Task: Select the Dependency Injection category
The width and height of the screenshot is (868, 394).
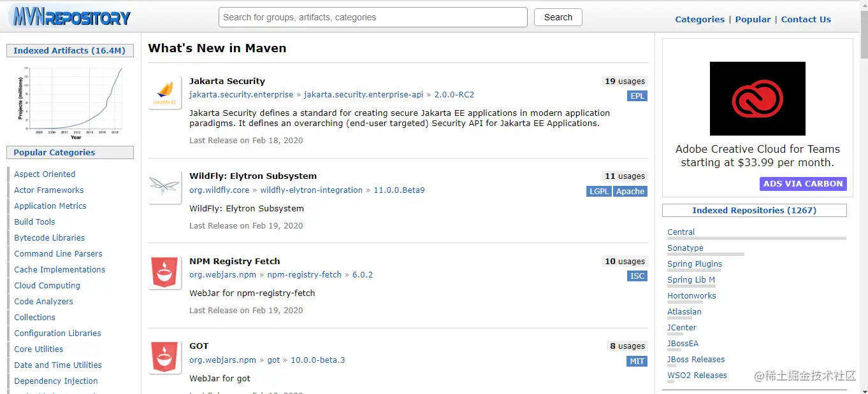Action: click(x=56, y=381)
